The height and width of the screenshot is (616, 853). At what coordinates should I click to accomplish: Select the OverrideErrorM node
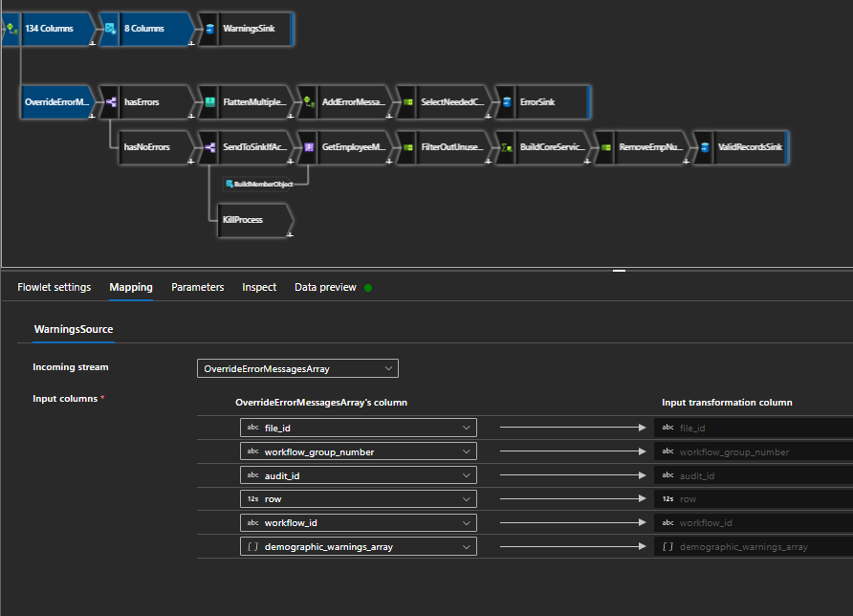pos(56,101)
